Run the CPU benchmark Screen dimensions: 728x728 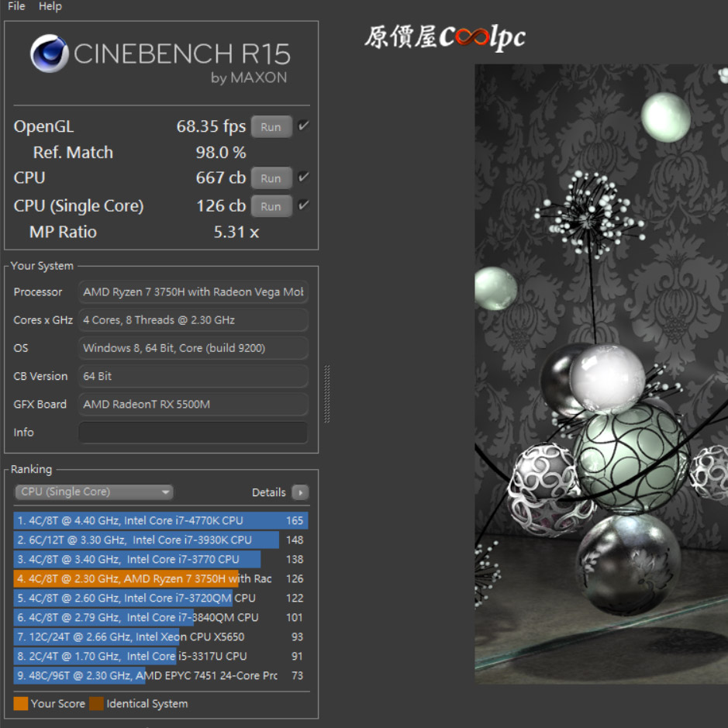tap(271, 178)
